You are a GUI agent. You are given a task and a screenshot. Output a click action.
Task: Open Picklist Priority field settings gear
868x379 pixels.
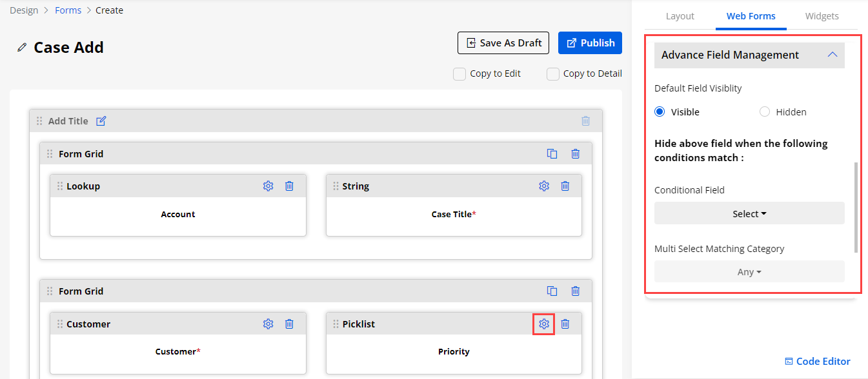[x=544, y=324]
